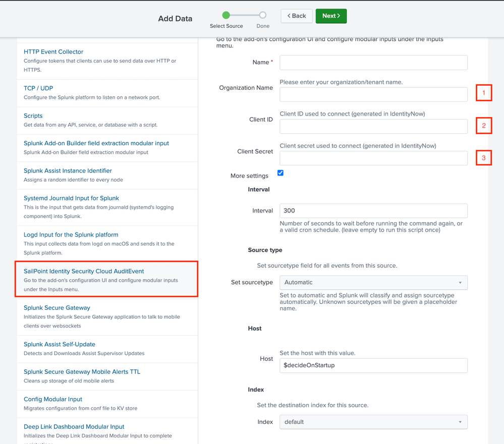Click into the Client ID field
This screenshot has height=444, width=504.
click(x=373, y=126)
